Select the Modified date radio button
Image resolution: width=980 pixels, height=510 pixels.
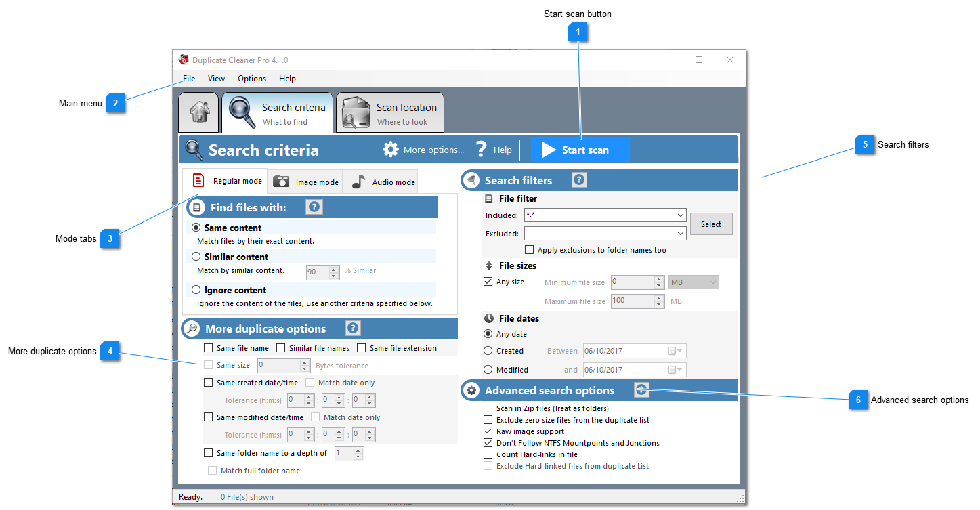point(488,370)
